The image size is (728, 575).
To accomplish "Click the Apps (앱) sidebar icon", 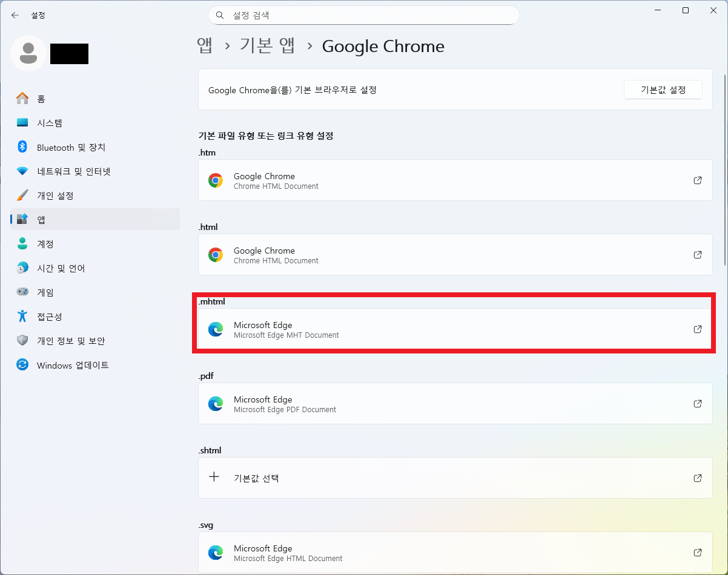I will click(22, 219).
